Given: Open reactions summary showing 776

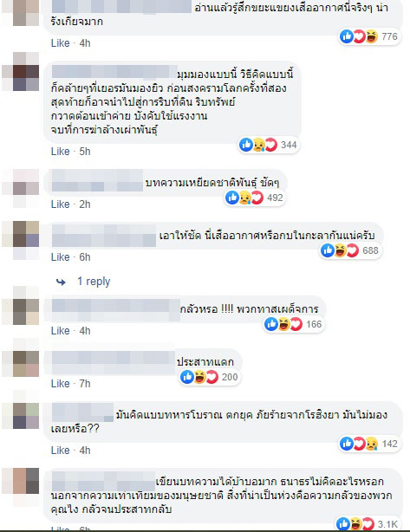Looking at the screenshot, I should (x=369, y=36).
